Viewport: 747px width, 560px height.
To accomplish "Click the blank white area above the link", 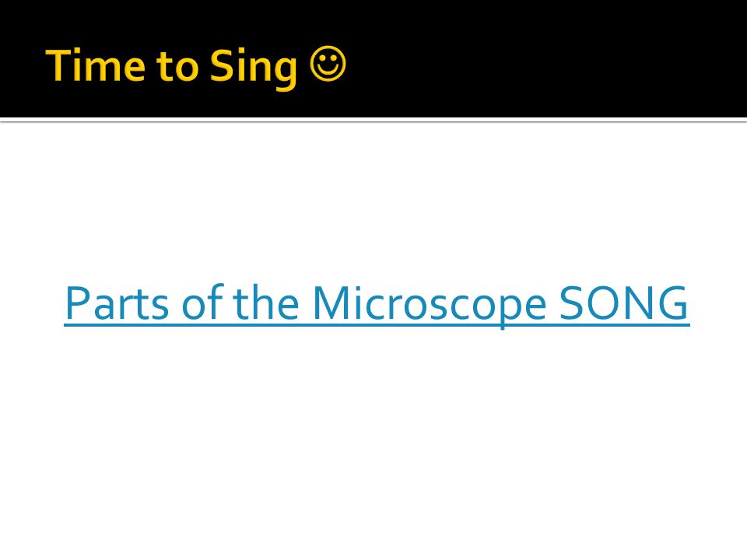I will coord(373,200).
